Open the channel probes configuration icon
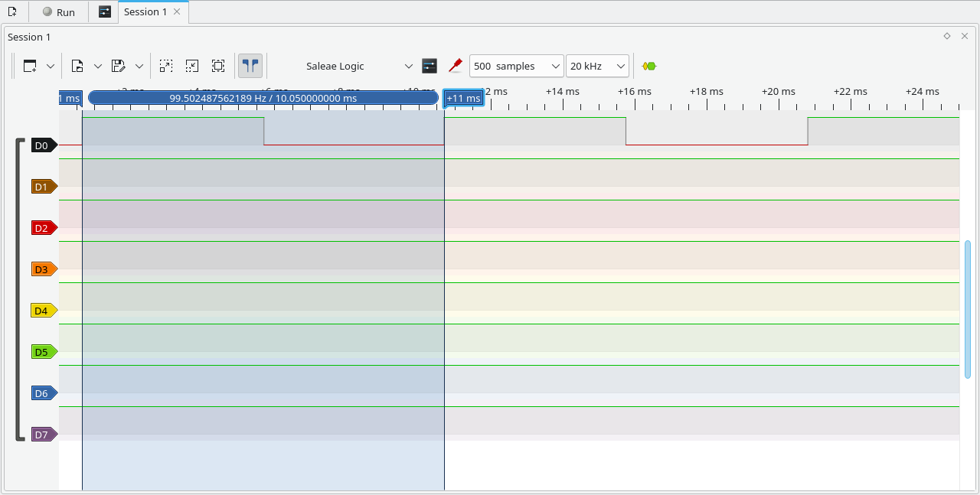The height and width of the screenshot is (495, 980). [456, 66]
